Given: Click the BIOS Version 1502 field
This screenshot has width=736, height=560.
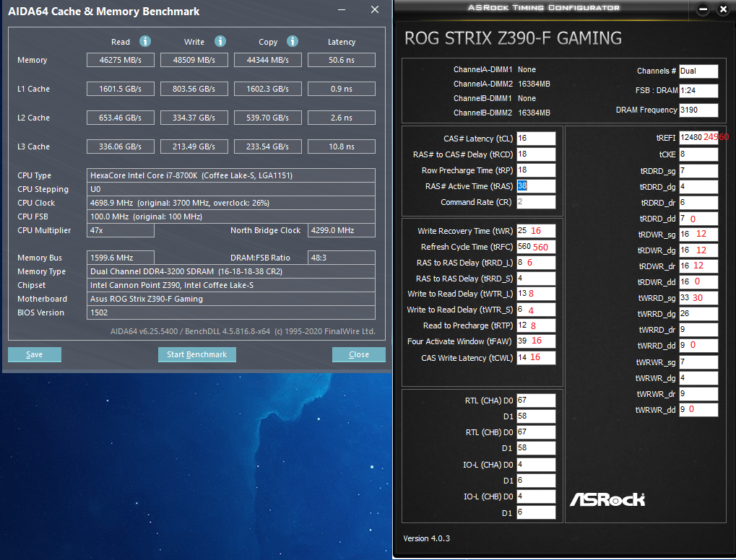Looking at the screenshot, I should pyautogui.click(x=231, y=312).
